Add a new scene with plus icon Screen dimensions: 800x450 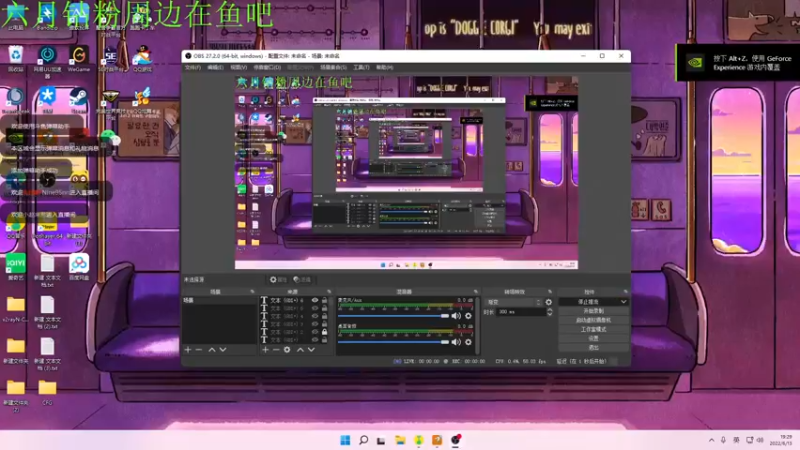click(x=188, y=349)
